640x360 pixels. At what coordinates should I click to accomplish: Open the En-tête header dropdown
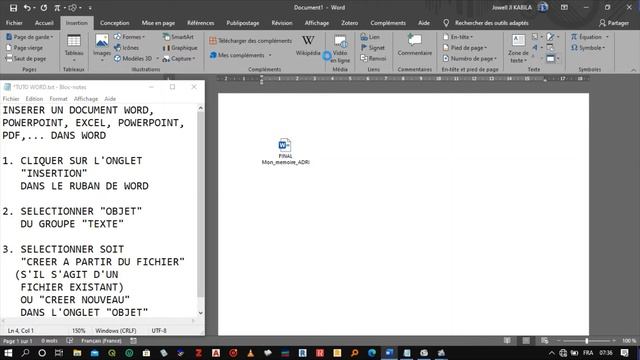click(458, 37)
